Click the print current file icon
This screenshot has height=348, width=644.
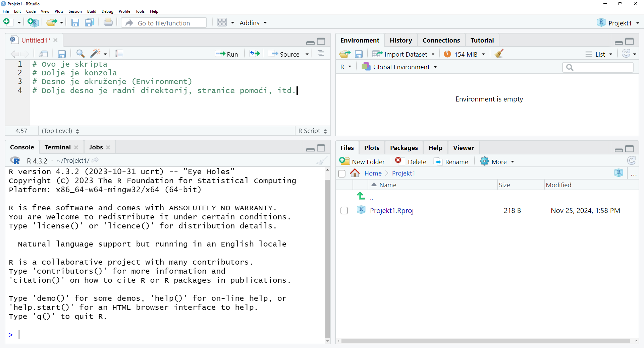pos(108,23)
